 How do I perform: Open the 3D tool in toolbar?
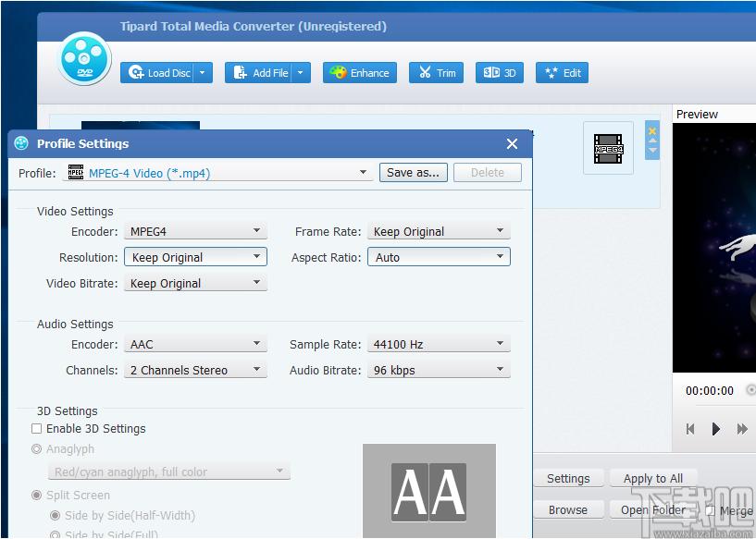pyautogui.click(x=500, y=73)
